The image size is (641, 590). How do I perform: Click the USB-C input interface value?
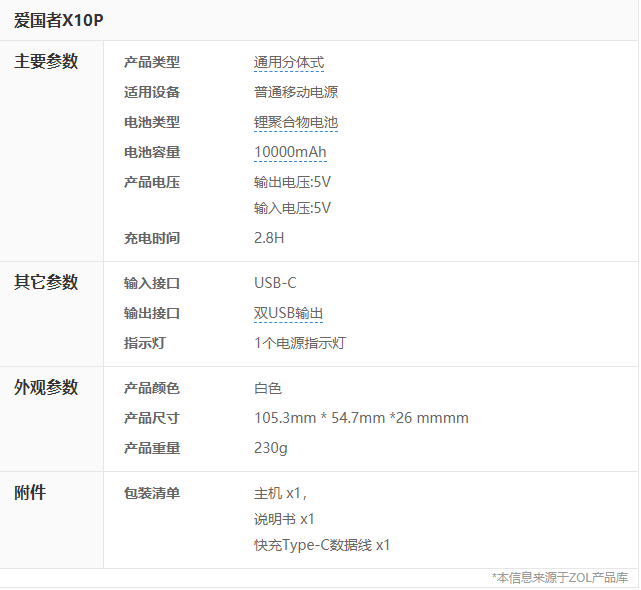[x=275, y=283]
